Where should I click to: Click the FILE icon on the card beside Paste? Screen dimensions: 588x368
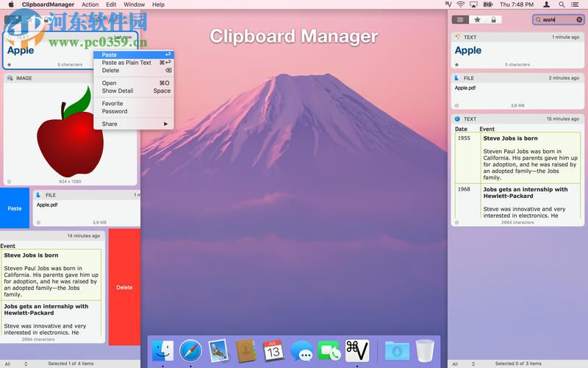[38, 195]
